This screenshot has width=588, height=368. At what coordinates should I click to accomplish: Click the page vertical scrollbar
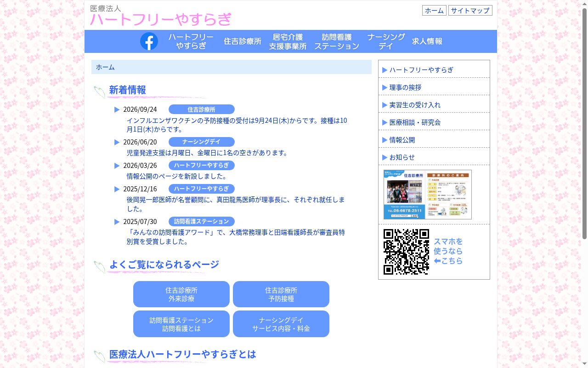[x=585, y=124]
